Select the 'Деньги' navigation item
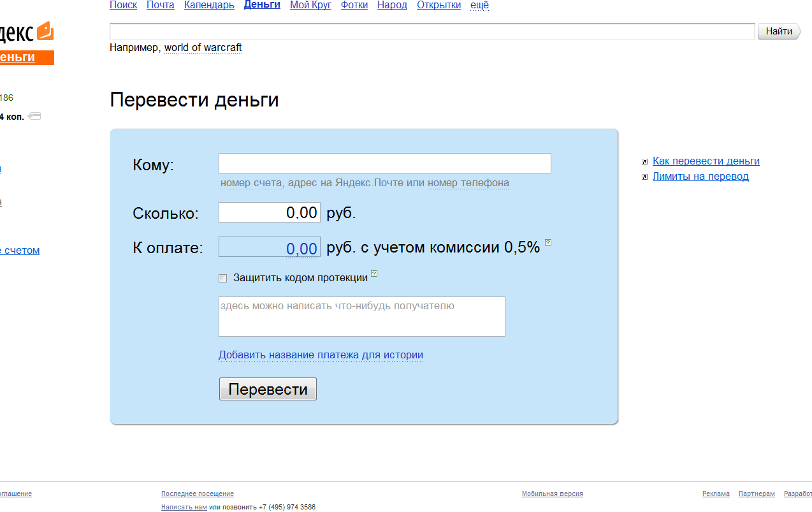Viewport: 812px width, 512px height. click(262, 5)
